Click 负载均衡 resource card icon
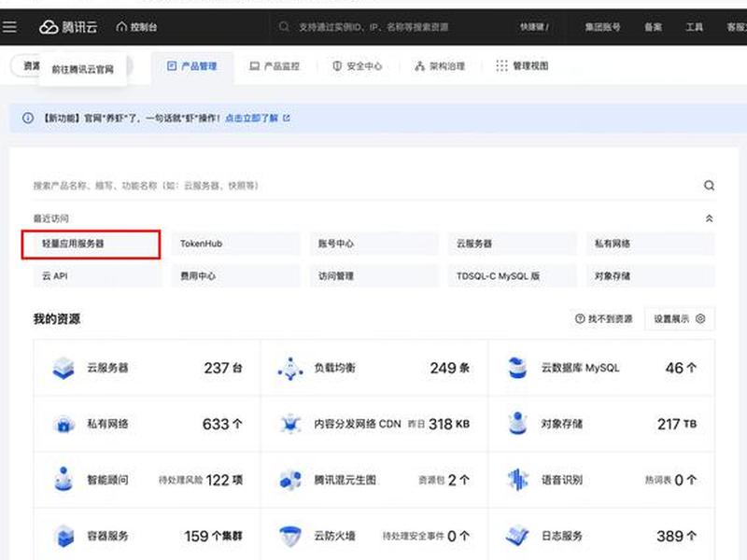The width and height of the screenshot is (747, 560). pos(290,368)
